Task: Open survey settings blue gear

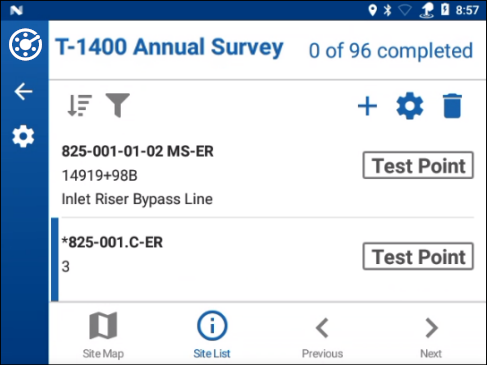Action: 410,106
